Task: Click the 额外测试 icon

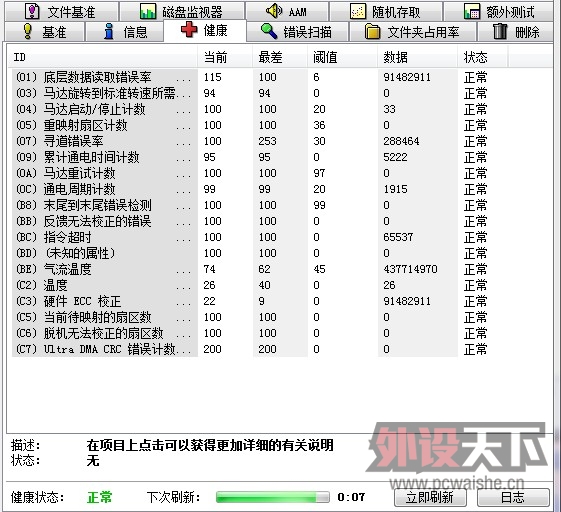Action: pos(472,11)
